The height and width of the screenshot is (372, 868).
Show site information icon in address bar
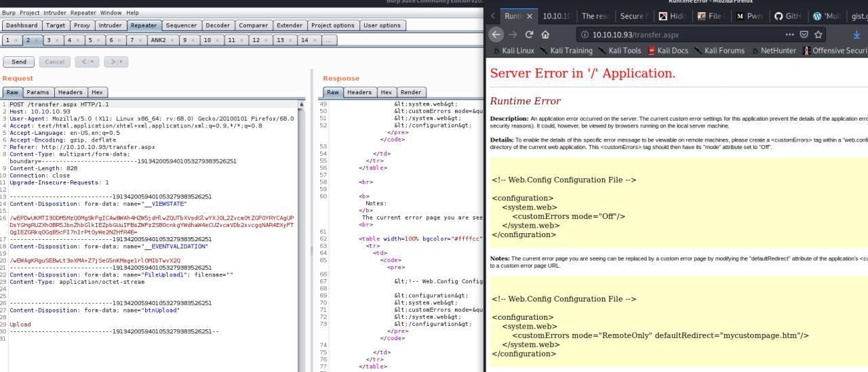point(585,35)
